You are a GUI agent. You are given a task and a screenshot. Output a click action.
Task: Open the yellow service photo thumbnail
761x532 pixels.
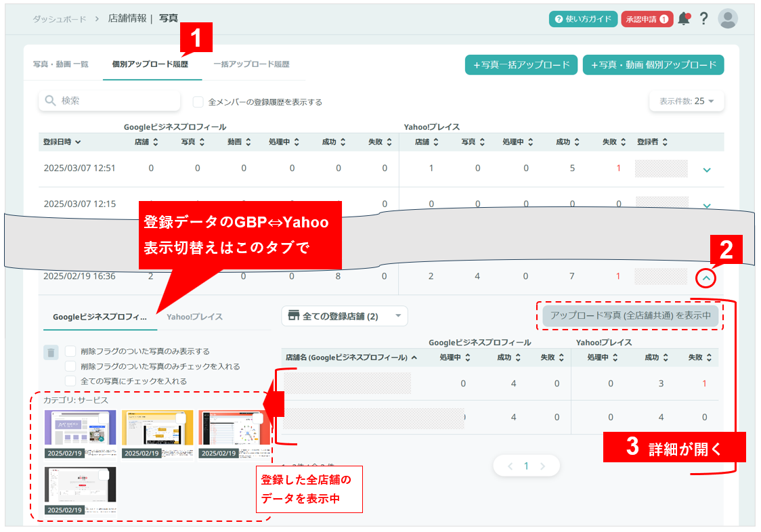(x=157, y=433)
